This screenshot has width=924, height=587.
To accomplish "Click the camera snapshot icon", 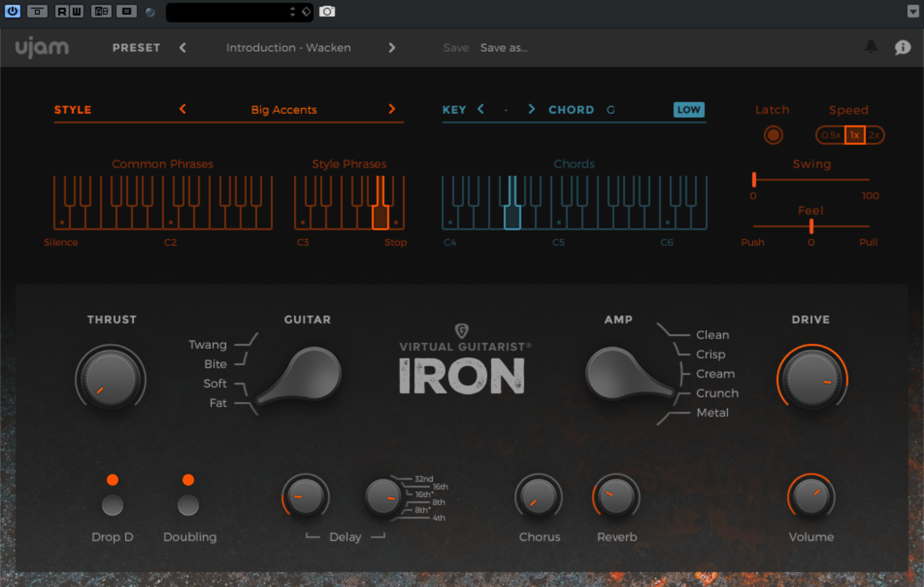I will point(327,11).
